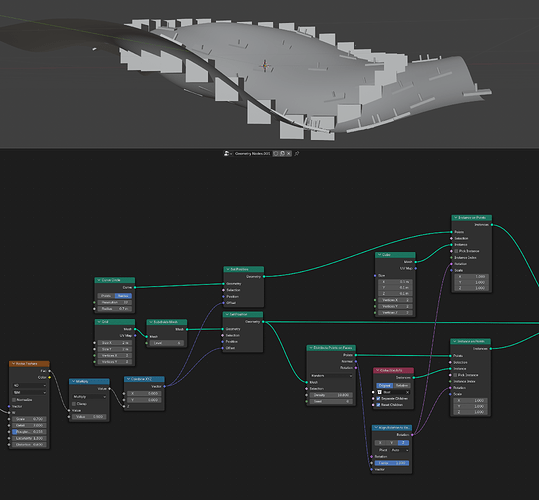Screen dimensions: 539x500
Task: Duplicate the Geometry Nodes.001 node tree
Action: 282,154
